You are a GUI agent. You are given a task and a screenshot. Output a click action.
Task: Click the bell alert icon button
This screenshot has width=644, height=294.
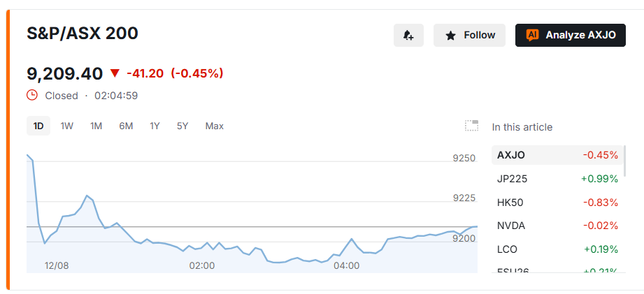click(408, 35)
